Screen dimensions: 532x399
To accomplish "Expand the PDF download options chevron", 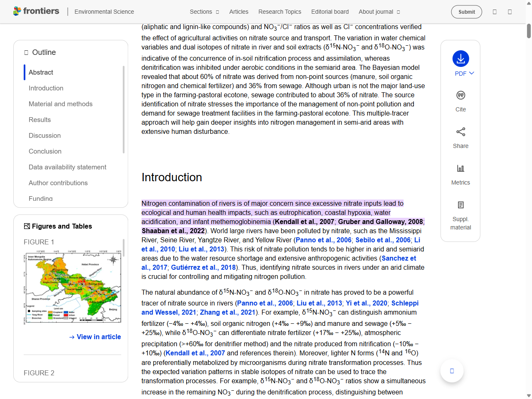I will pos(472,73).
